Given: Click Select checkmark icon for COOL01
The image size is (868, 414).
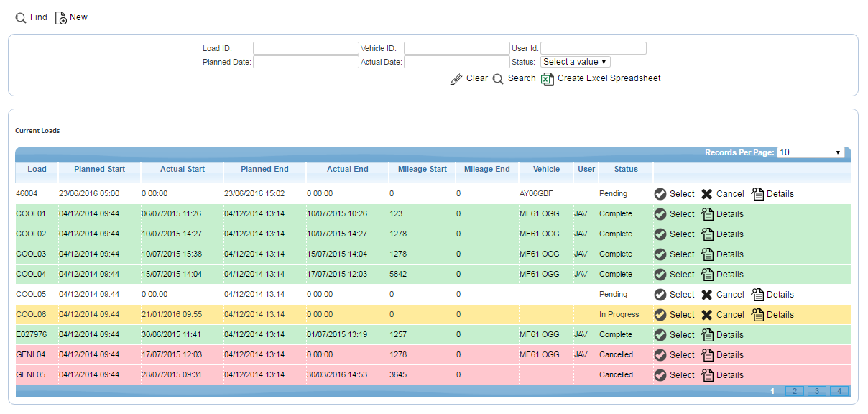Looking at the screenshot, I should (x=660, y=214).
